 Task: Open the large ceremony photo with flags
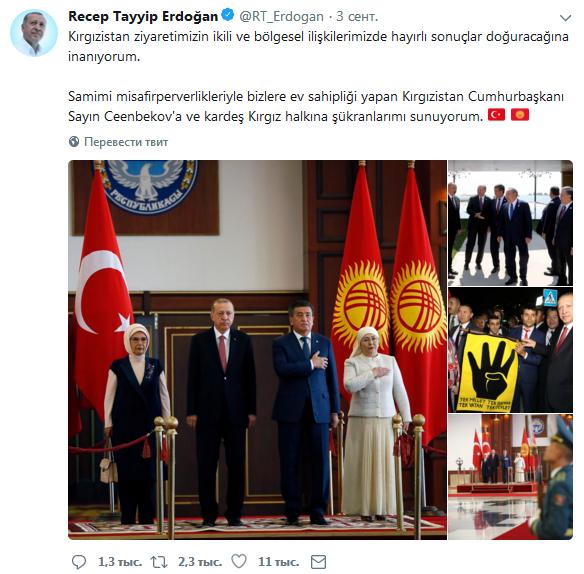point(257,350)
